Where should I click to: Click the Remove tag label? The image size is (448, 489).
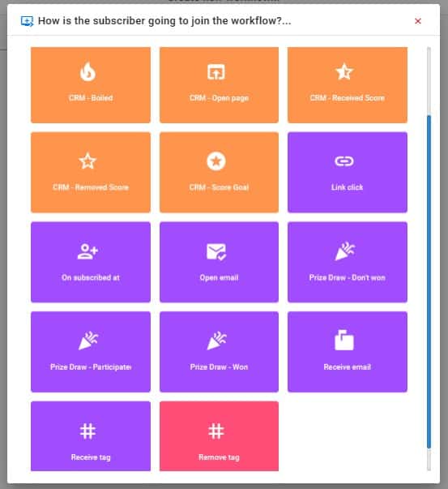coord(219,457)
